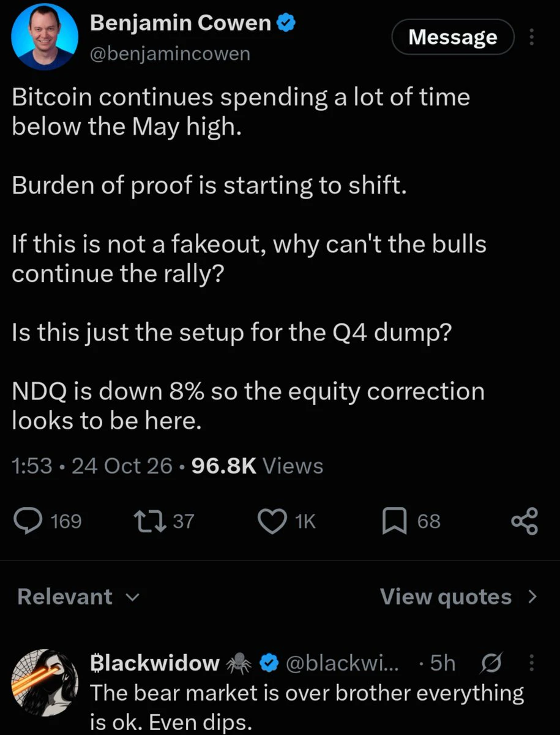Click the Benjamin Cowen display name

181,23
